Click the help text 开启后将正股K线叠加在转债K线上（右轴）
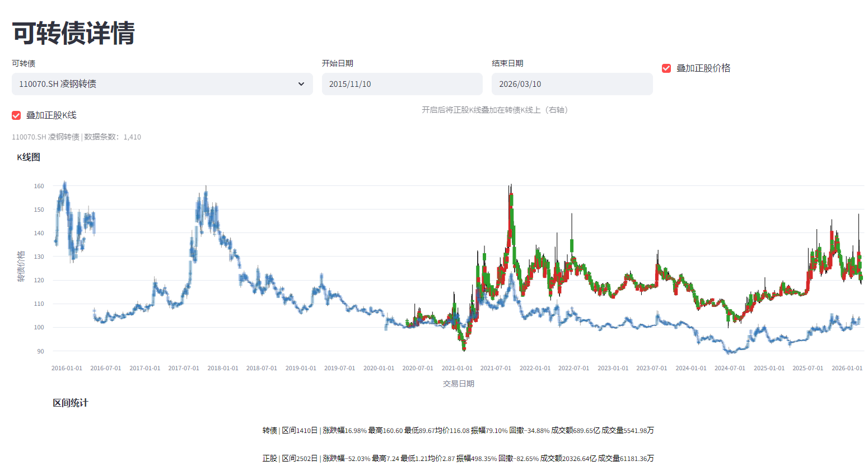 click(x=495, y=110)
